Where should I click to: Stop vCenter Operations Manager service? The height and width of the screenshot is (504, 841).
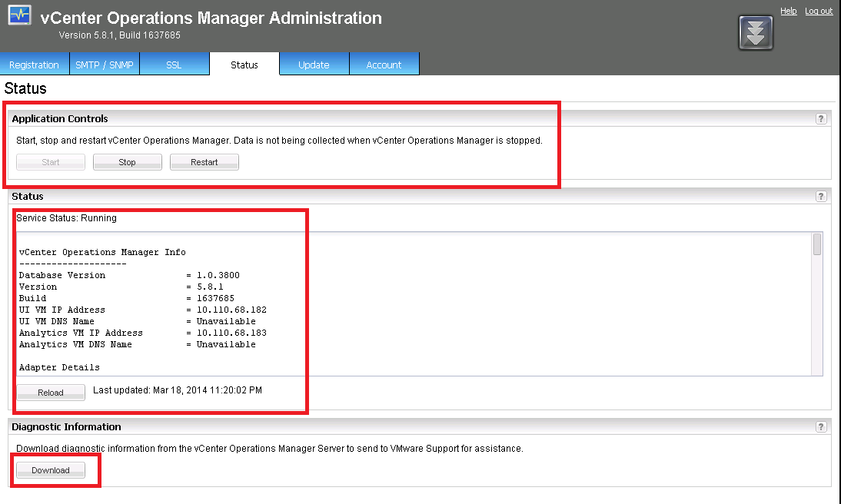point(128,162)
